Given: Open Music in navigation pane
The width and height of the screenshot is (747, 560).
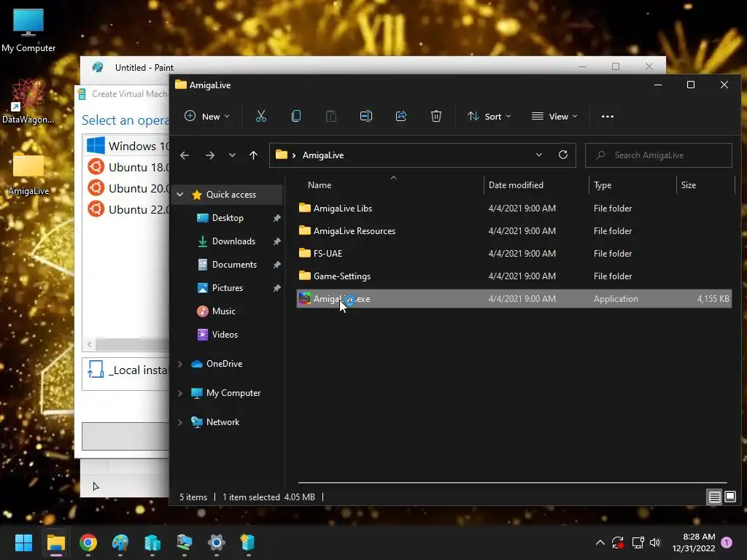Looking at the screenshot, I should [x=223, y=311].
